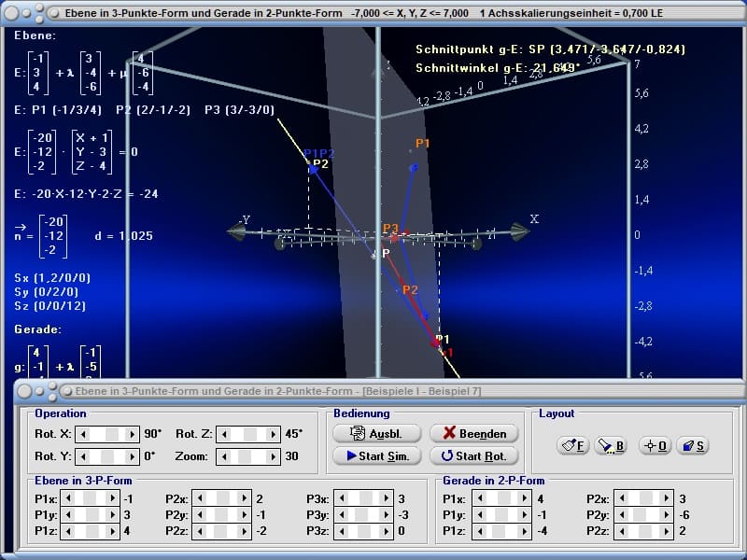Increase Rot. X with its right arrow
747x560 pixels.
(132, 434)
